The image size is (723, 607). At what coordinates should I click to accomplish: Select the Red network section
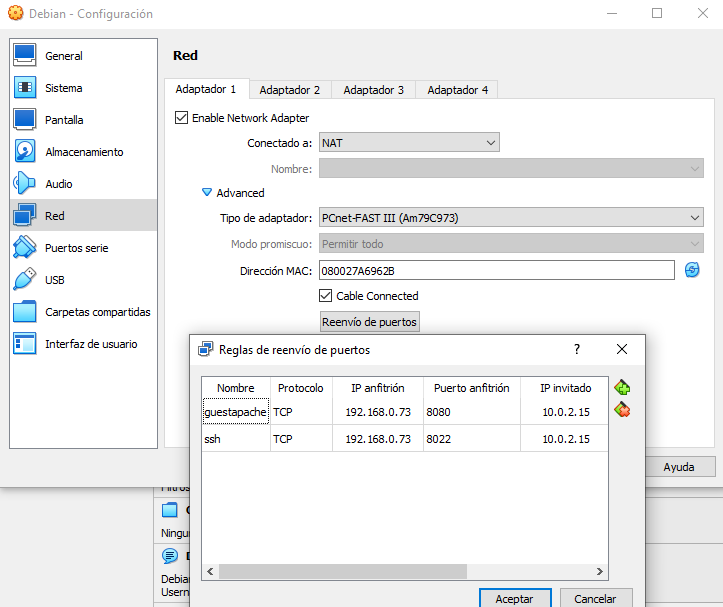tap(83, 215)
